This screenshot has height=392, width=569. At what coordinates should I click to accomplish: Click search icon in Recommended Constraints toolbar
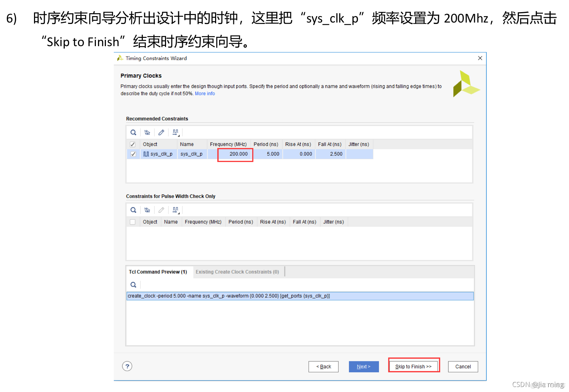click(x=133, y=132)
